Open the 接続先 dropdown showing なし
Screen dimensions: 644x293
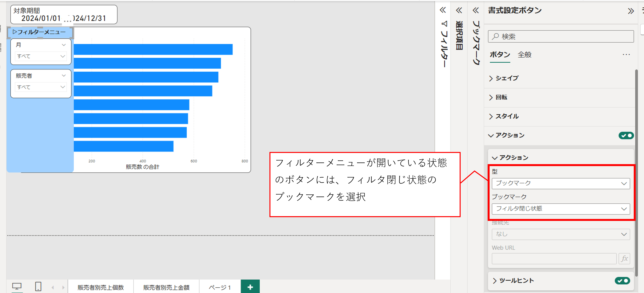pos(561,234)
